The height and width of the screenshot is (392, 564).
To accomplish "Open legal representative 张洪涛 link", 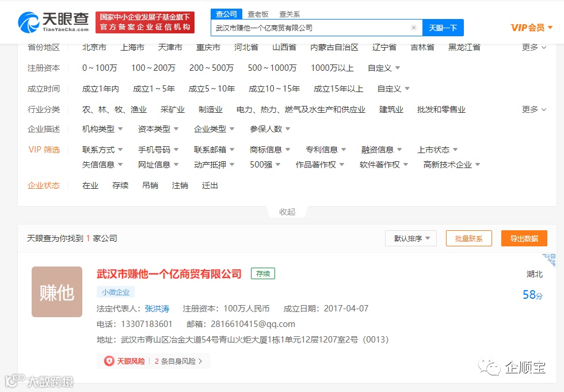I will tap(157, 309).
